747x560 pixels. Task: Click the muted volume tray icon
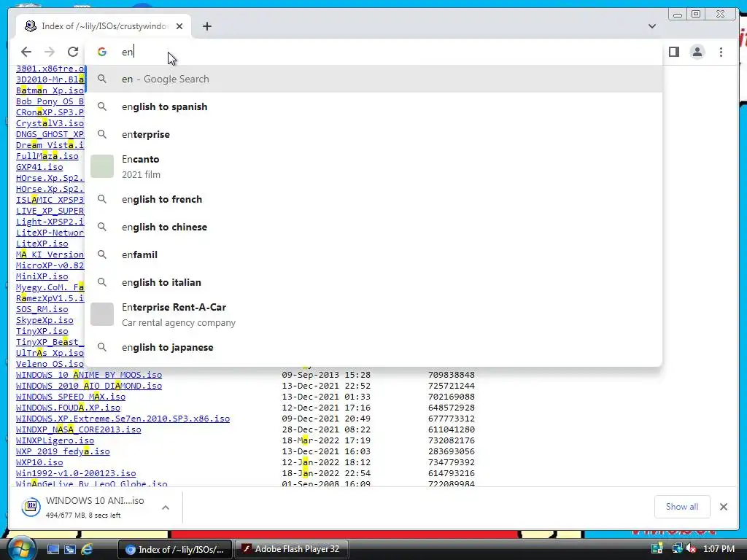(x=691, y=549)
